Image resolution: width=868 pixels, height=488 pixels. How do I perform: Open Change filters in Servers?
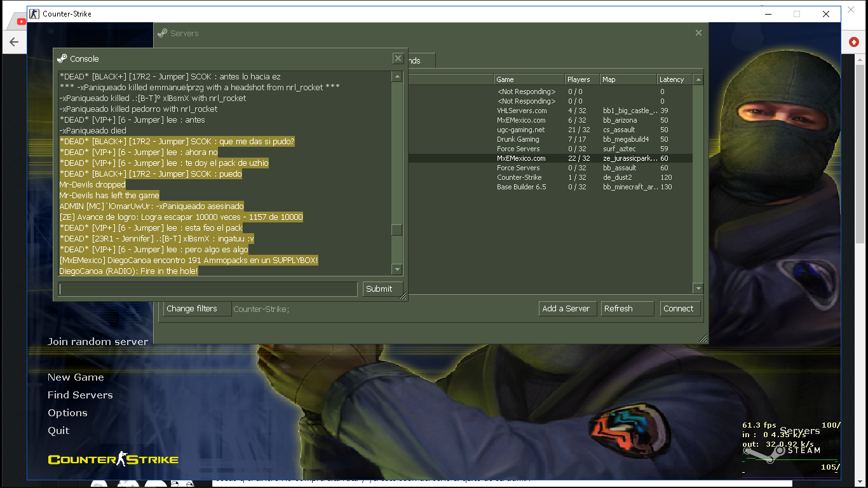click(x=198, y=309)
